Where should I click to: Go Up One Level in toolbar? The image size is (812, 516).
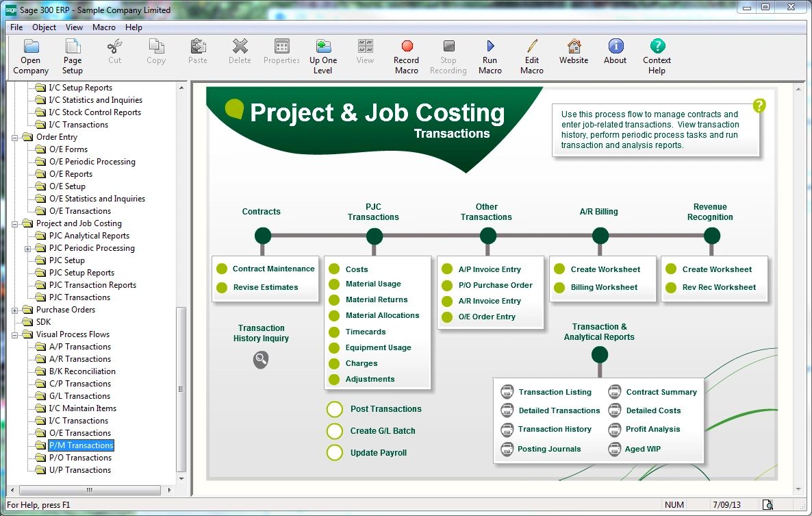[323, 47]
